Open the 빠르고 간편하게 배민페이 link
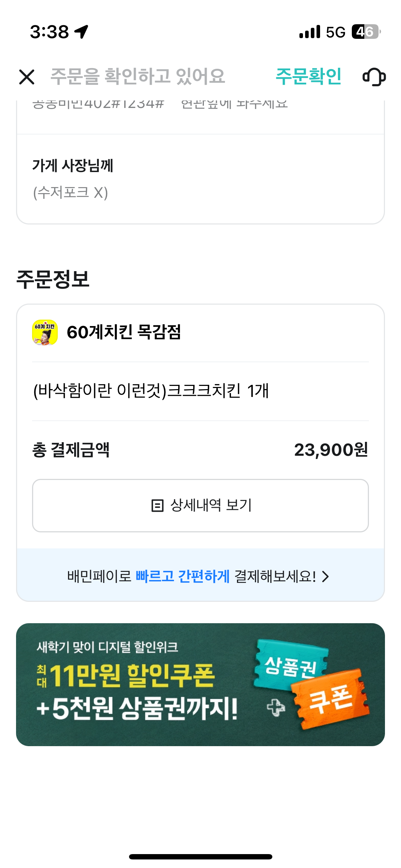This screenshot has width=401, height=868. click(x=182, y=577)
